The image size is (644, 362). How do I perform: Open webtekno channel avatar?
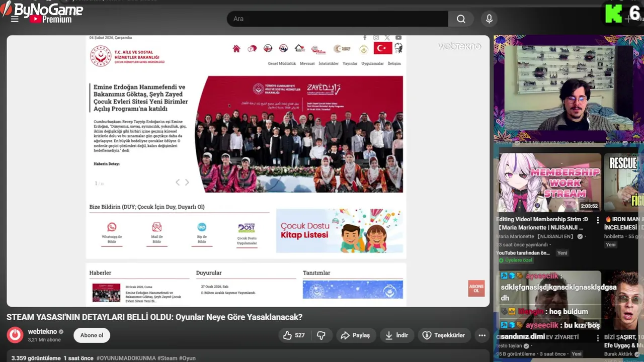[x=15, y=335]
